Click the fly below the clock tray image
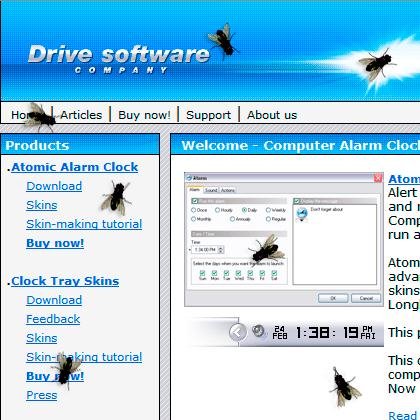This screenshot has height=420, width=420. [x=345, y=387]
